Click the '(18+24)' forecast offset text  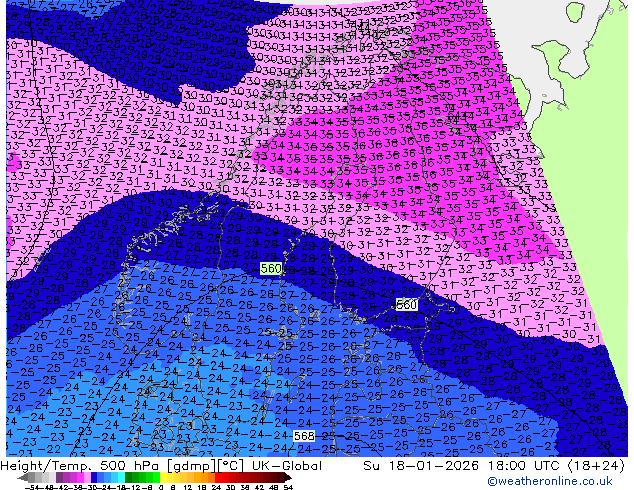click(596, 466)
